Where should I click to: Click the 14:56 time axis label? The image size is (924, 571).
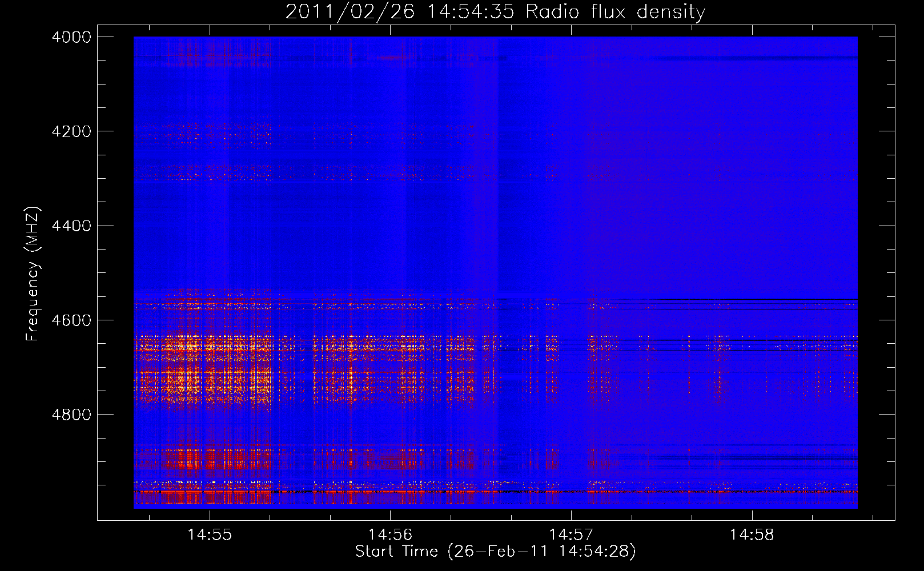pos(390,534)
